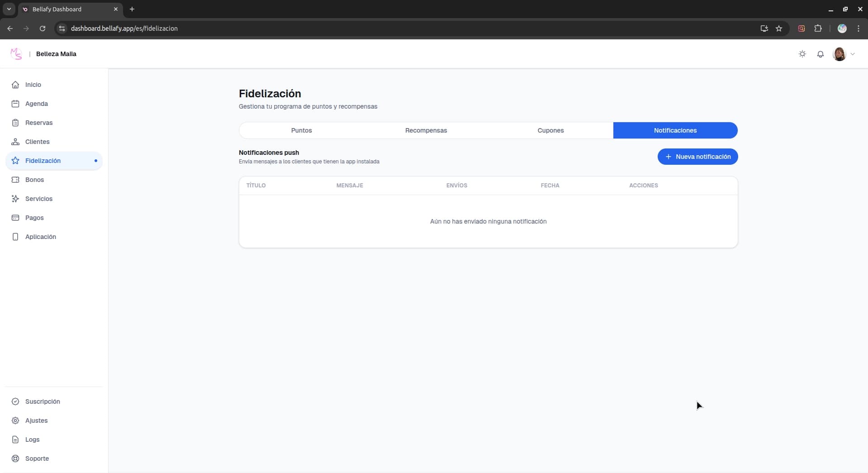Image resolution: width=868 pixels, height=473 pixels.
Task: Bookmark this page with the star
Action: pyautogui.click(x=779, y=28)
